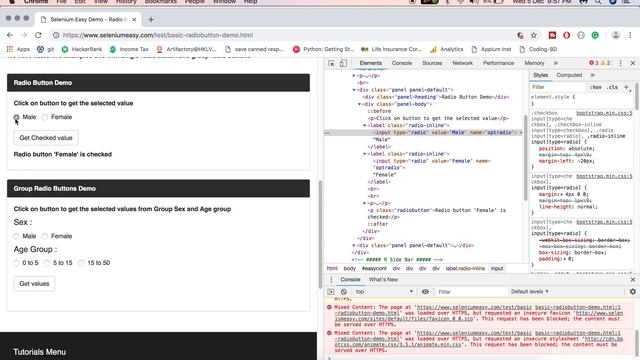Toggle the .cls class editor button
Screen dimensions: 640x360
tap(612, 87)
